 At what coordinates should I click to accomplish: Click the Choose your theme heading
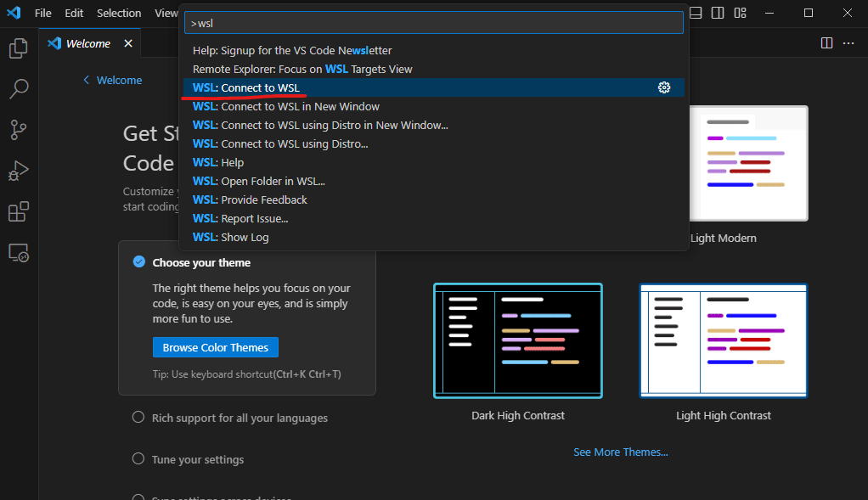201,262
